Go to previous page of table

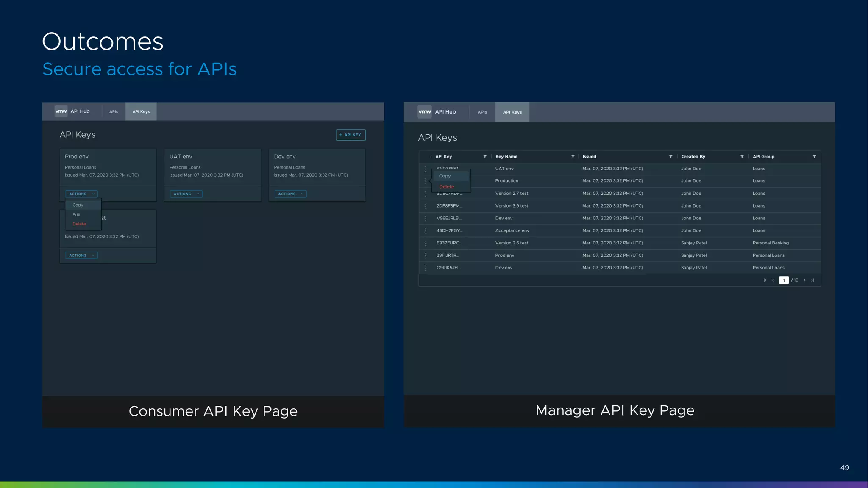coord(773,280)
